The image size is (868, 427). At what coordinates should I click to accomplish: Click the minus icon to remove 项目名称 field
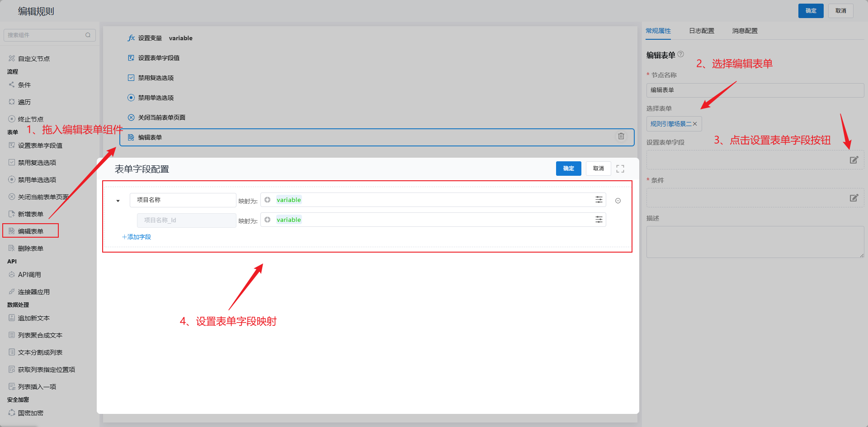pos(618,201)
